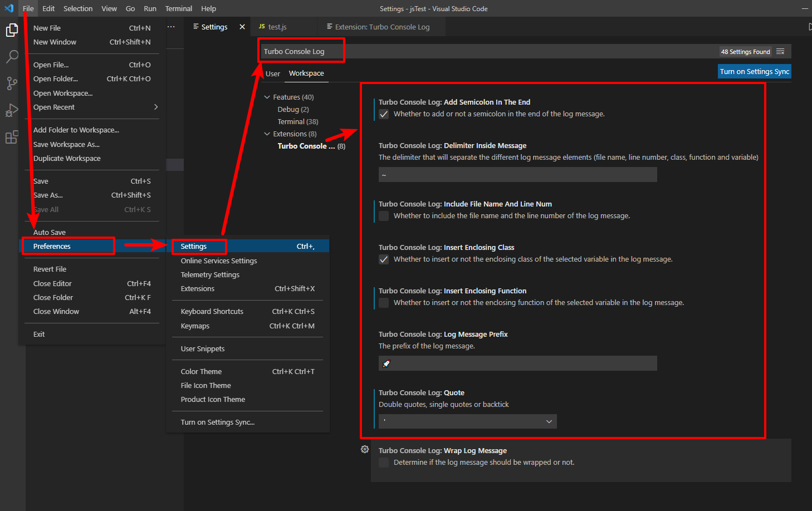The width and height of the screenshot is (812, 511).
Task: Select the User settings scope tab
Action: pyautogui.click(x=273, y=73)
